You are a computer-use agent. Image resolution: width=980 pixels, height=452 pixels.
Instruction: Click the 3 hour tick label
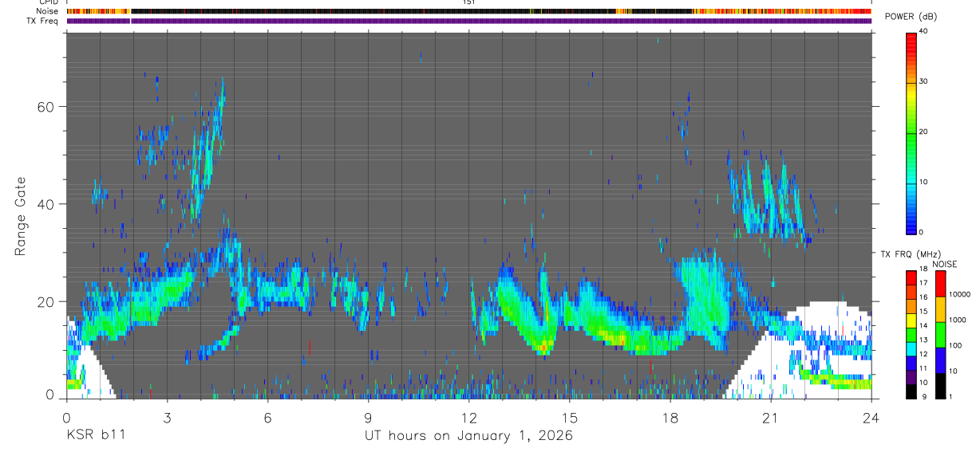(167, 417)
